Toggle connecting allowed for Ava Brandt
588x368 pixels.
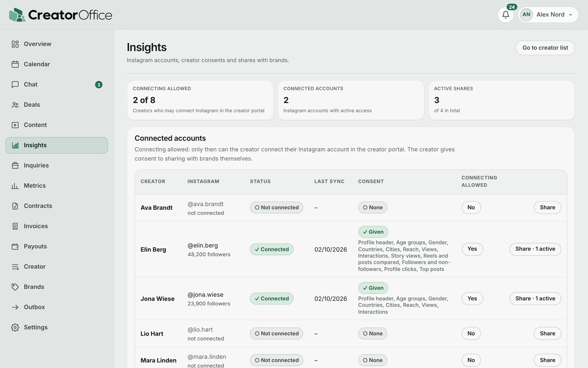(471, 207)
